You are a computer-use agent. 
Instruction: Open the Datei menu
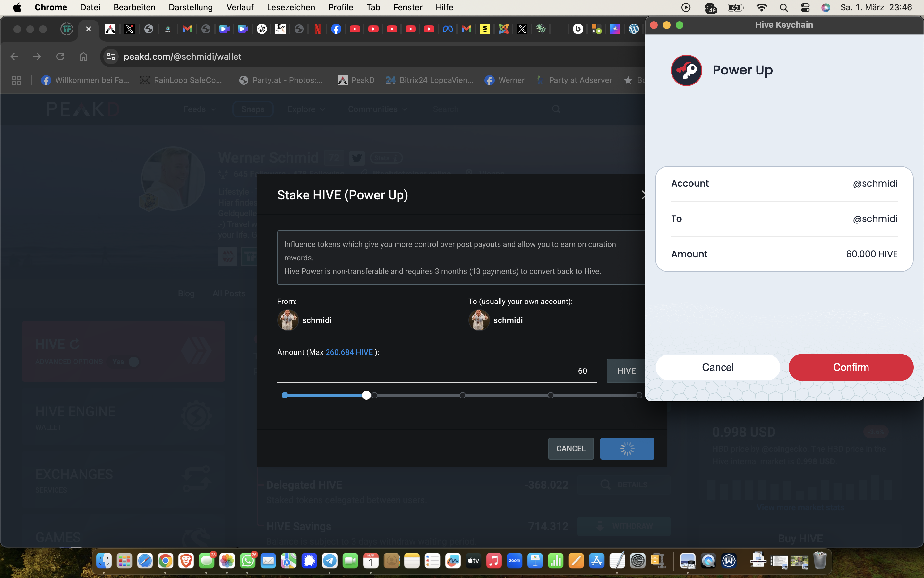tap(90, 7)
